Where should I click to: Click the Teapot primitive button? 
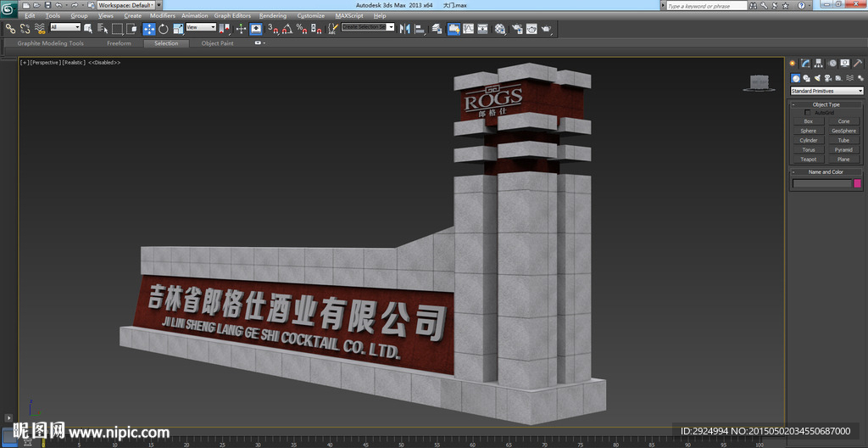[808, 159]
